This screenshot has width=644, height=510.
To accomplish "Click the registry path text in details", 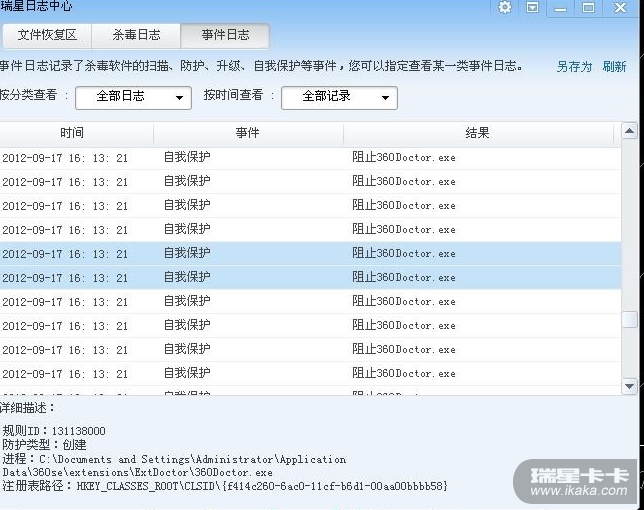I will [x=225, y=486].
